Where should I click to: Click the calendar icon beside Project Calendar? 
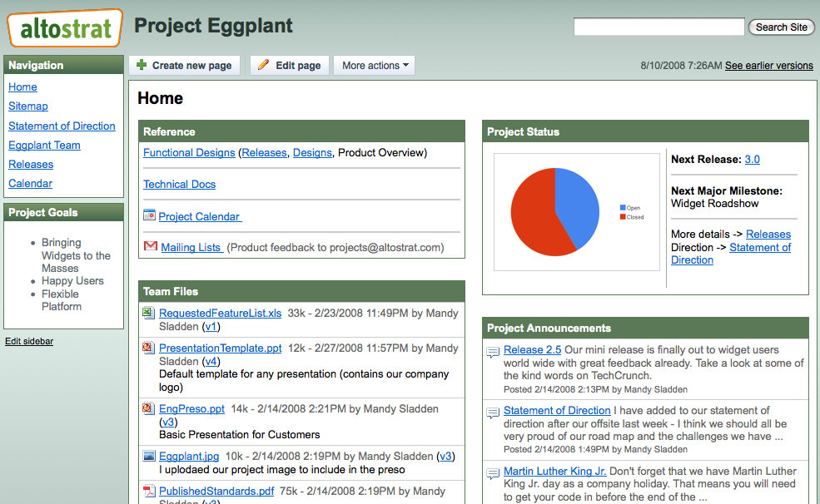pyautogui.click(x=149, y=215)
